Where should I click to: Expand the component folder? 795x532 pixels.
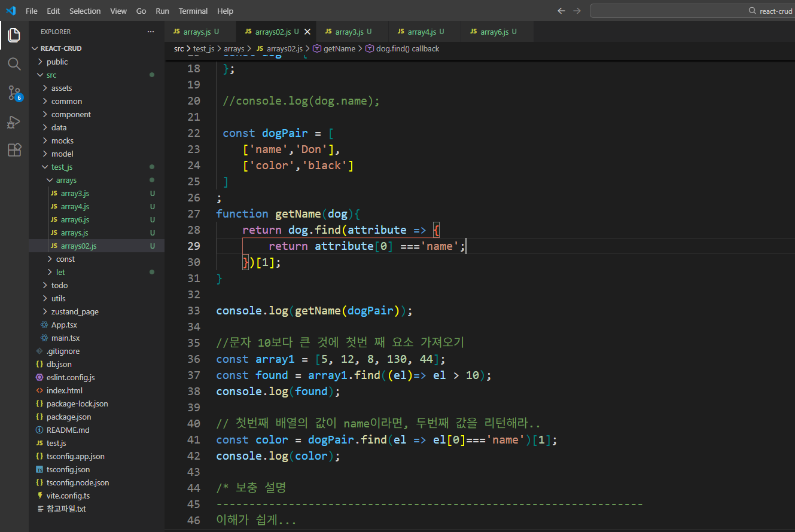[45, 114]
